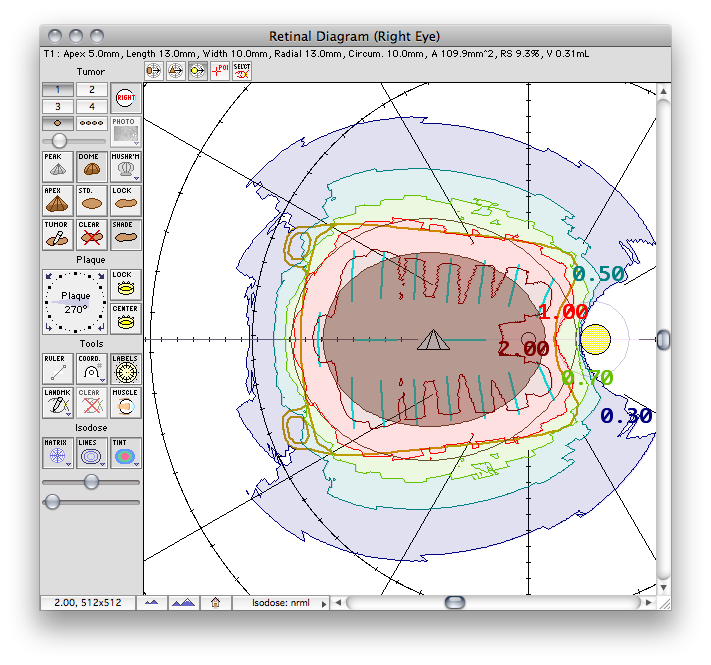Click the 2.00 isodose label
Image resolution: width=711 pixels, height=665 pixels.
click(523, 349)
